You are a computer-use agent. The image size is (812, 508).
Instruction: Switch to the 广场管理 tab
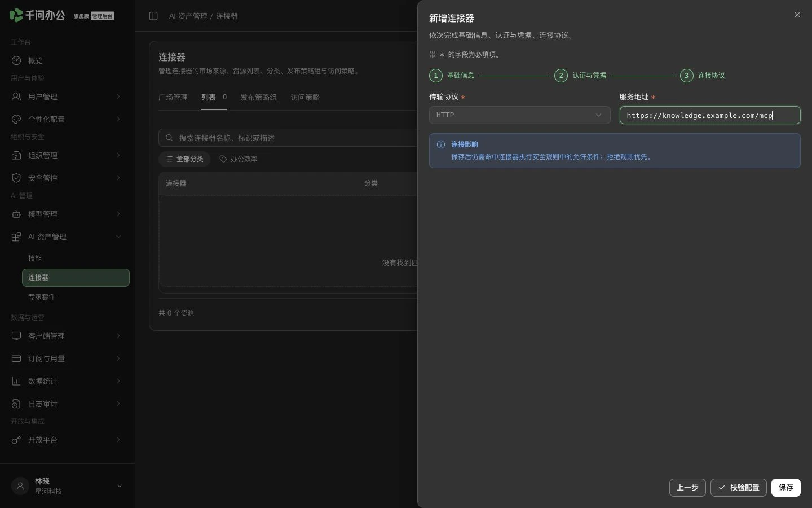tap(173, 97)
